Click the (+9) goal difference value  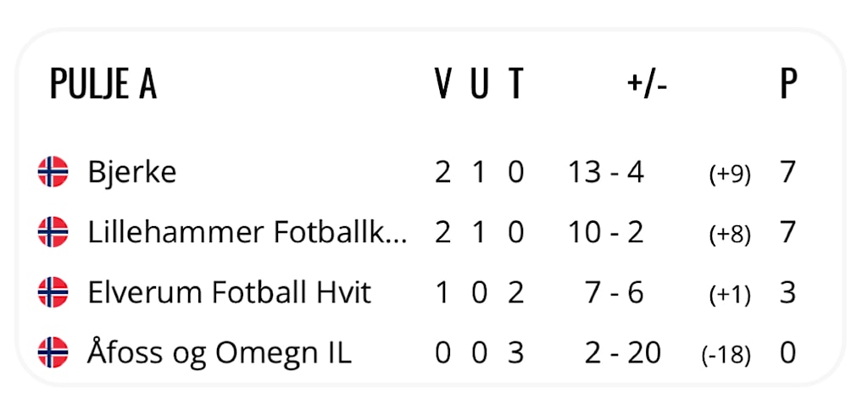[x=730, y=174]
